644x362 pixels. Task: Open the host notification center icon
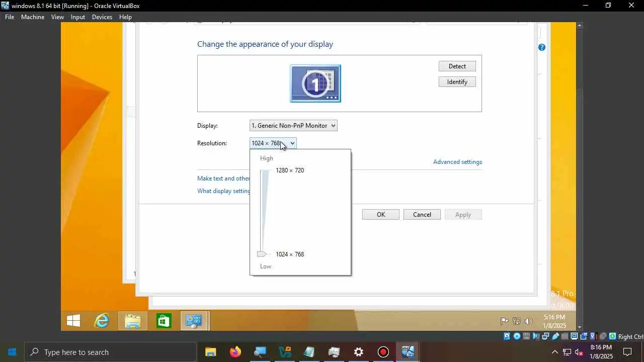(x=627, y=352)
